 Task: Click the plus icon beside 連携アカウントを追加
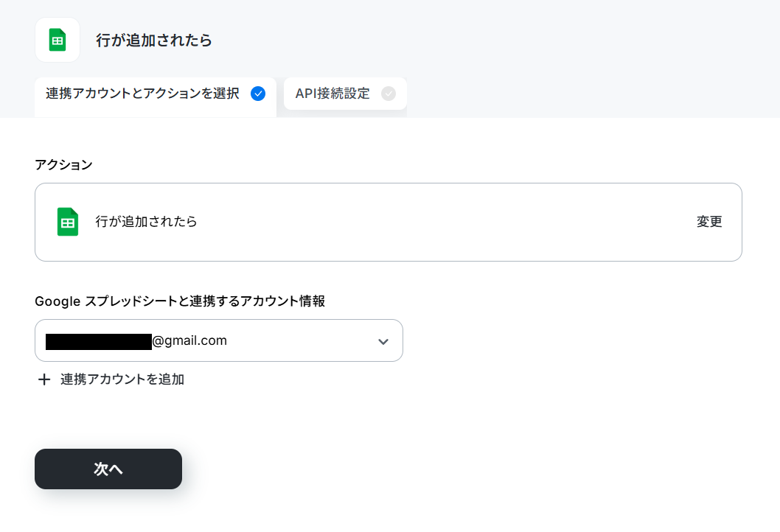click(44, 380)
